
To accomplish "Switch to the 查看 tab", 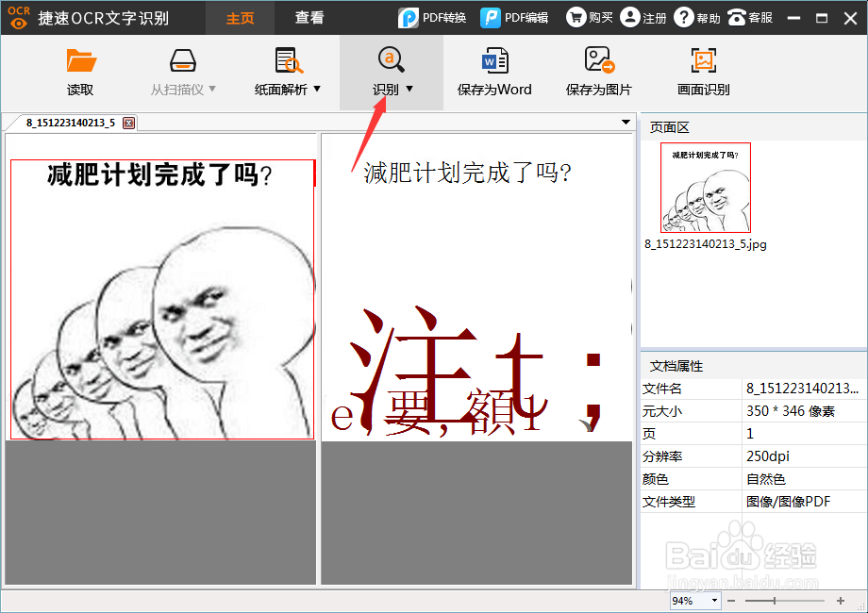I will pyautogui.click(x=309, y=18).
